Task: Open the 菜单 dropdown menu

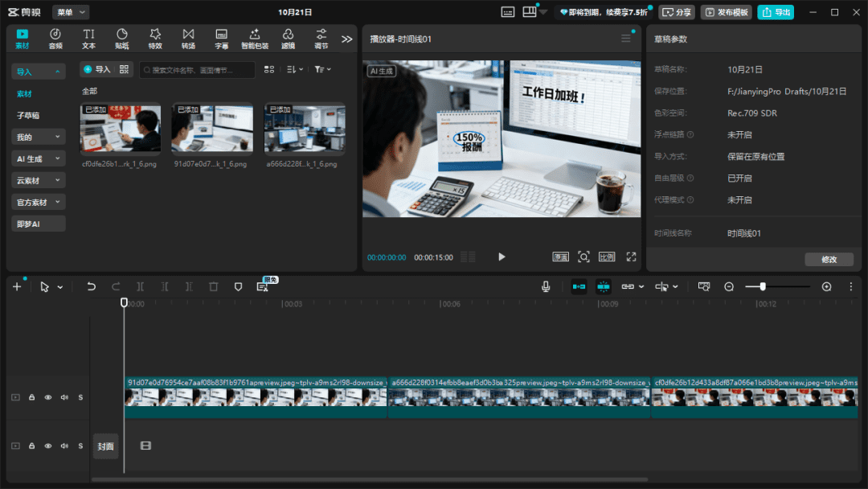Action: [71, 12]
